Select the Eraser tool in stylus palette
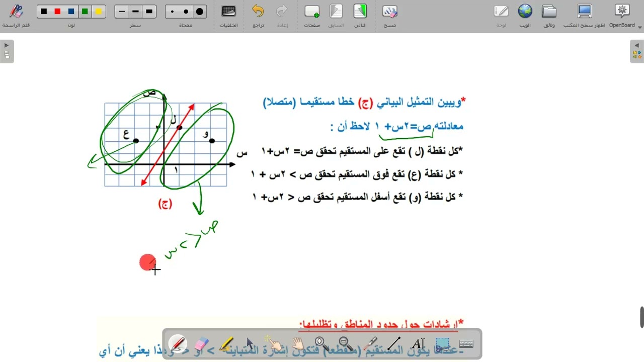 201,344
